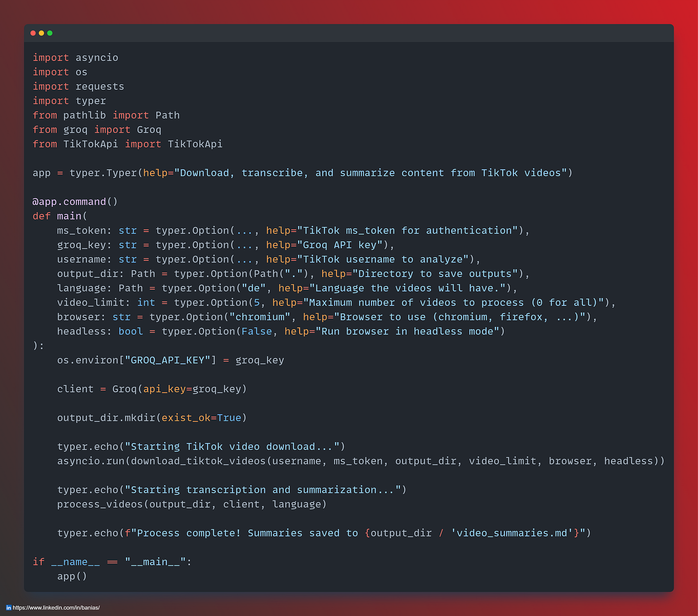The image size is (698, 616).
Task: Click the 'from groq import Groq' line
Action: [97, 129]
